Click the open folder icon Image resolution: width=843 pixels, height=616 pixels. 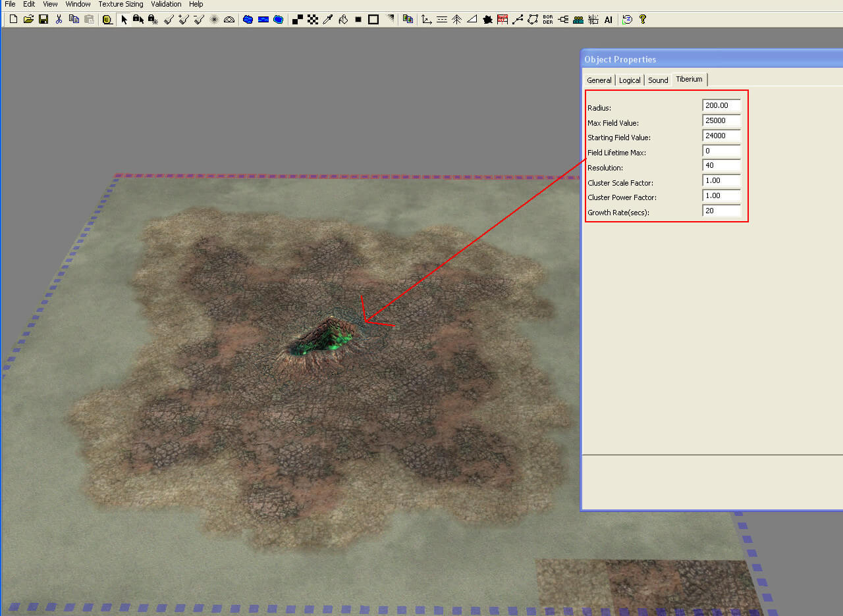click(x=28, y=20)
